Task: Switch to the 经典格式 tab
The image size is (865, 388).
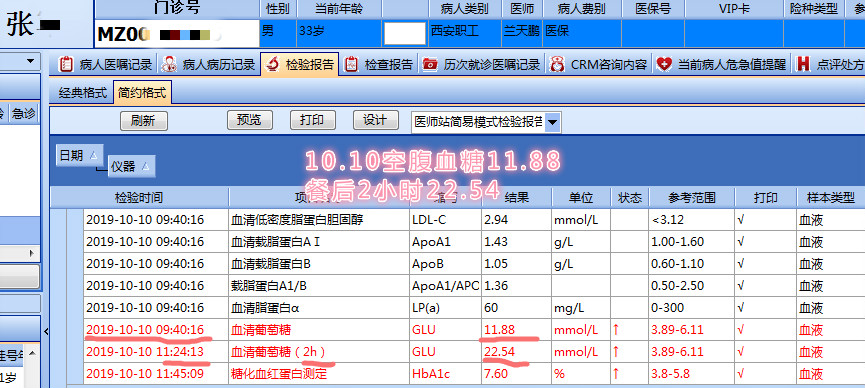Action: [83, 93]
